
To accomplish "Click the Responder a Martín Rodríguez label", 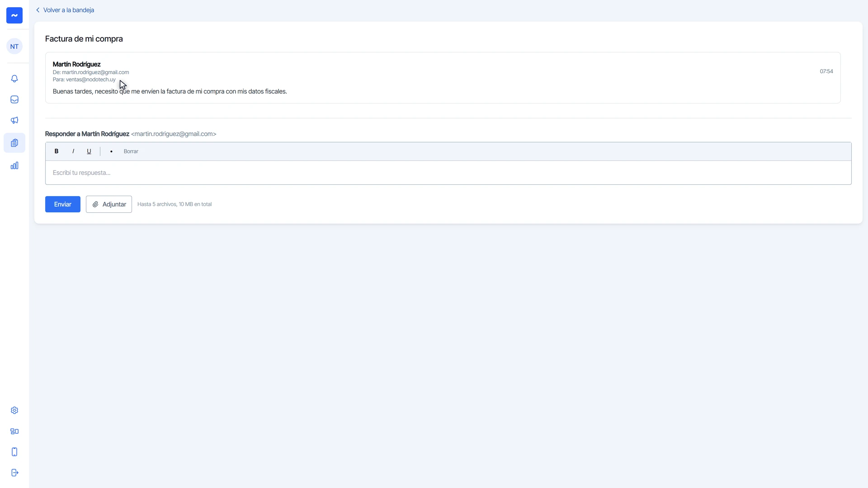I will [87, 134].
